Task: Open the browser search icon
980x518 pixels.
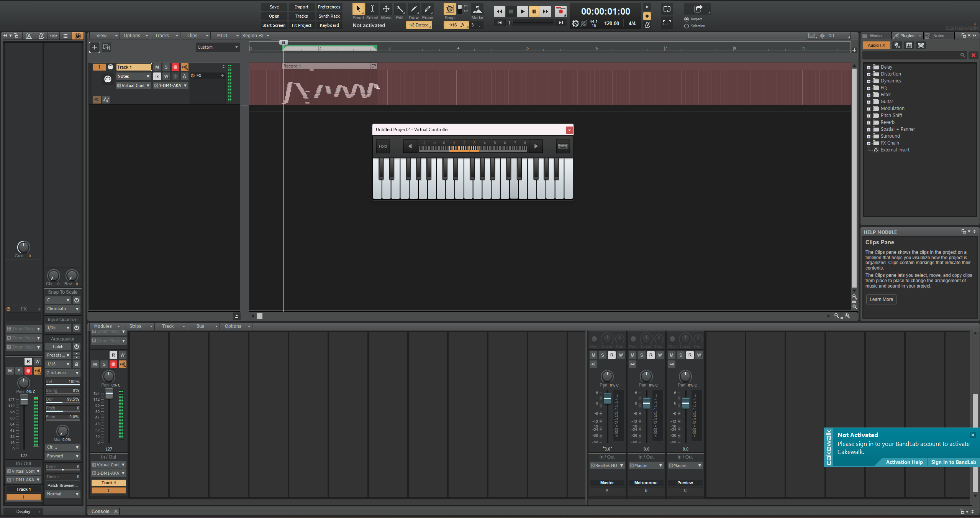Action: click(962, 55)
